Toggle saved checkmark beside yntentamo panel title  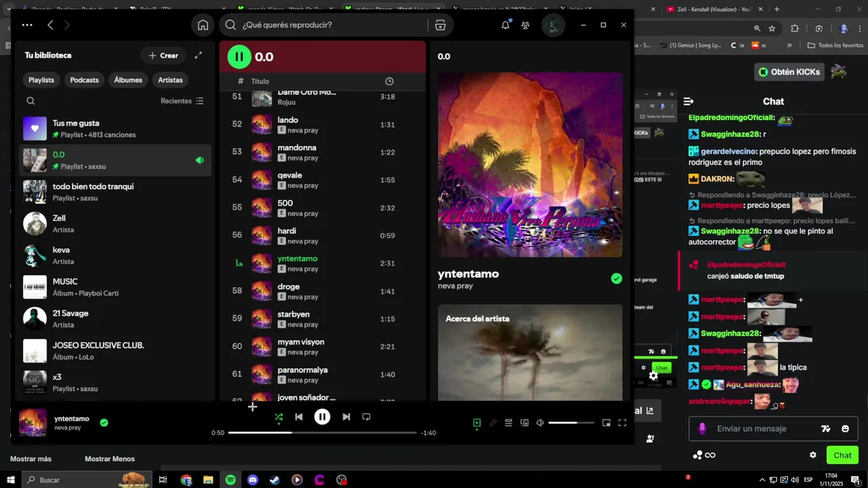[x=616, y=279]
